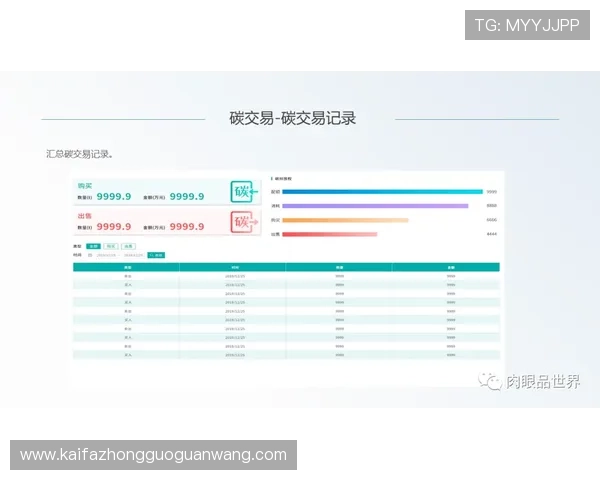Click the green 购买 amount value 9999.9
The width and height of the screenshot is (600, 480).
(187, 197)
